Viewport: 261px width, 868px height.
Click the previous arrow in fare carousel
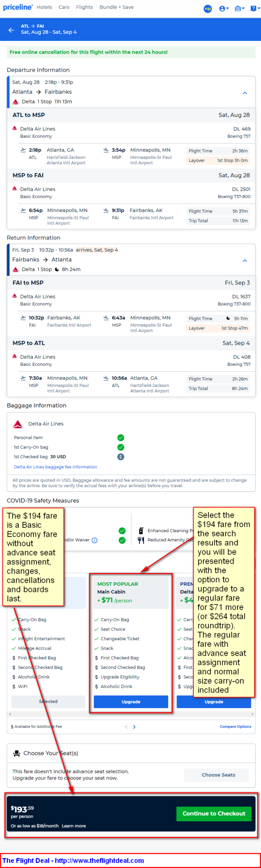point(126,727)
